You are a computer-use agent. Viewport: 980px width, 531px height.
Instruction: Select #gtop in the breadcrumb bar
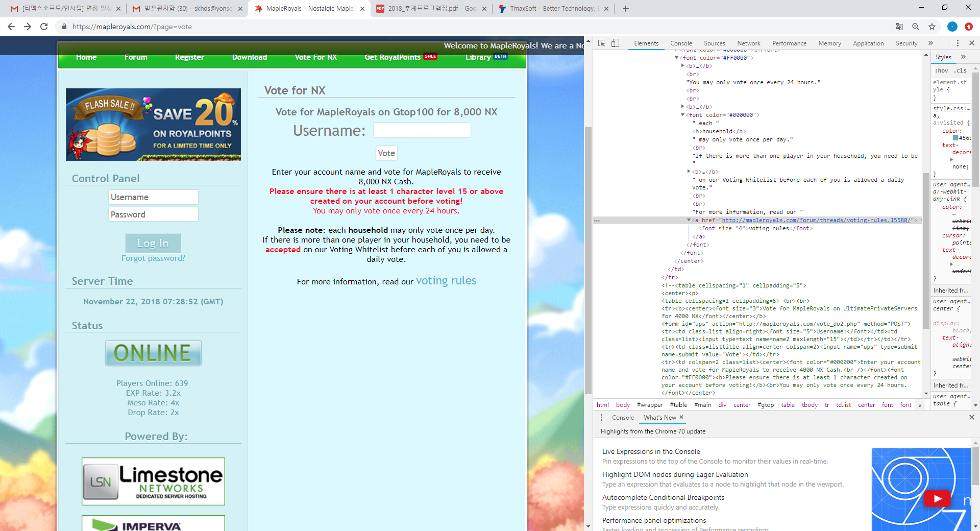tap(766, 405)
